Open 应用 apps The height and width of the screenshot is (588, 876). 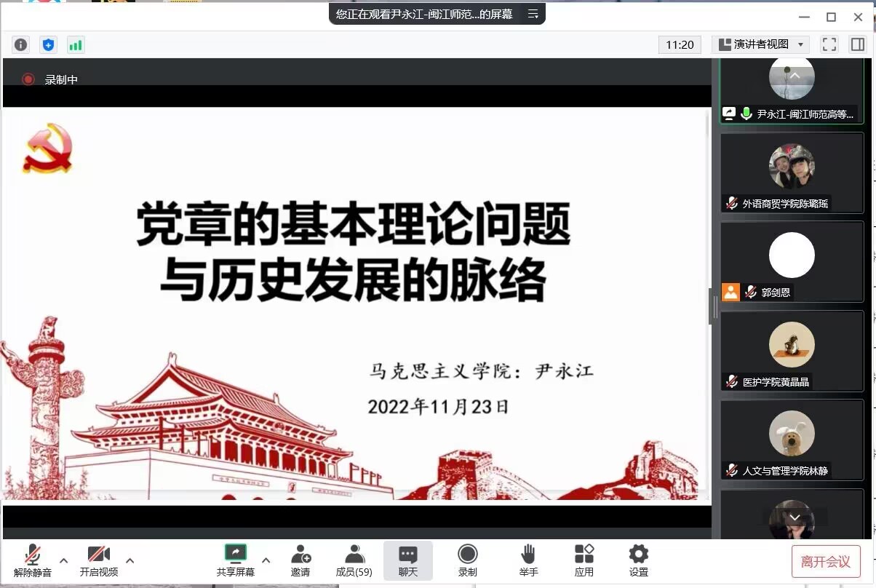pyautogui.click(x=584, y=560)
